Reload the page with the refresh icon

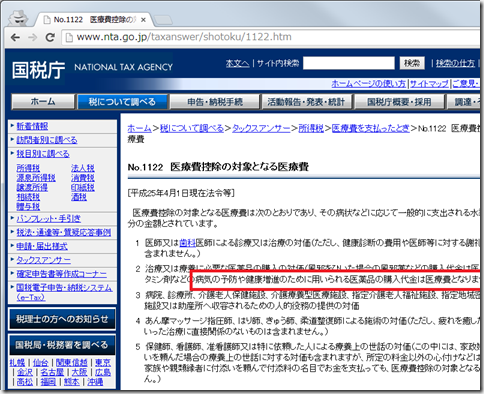[x=50, y=37]
